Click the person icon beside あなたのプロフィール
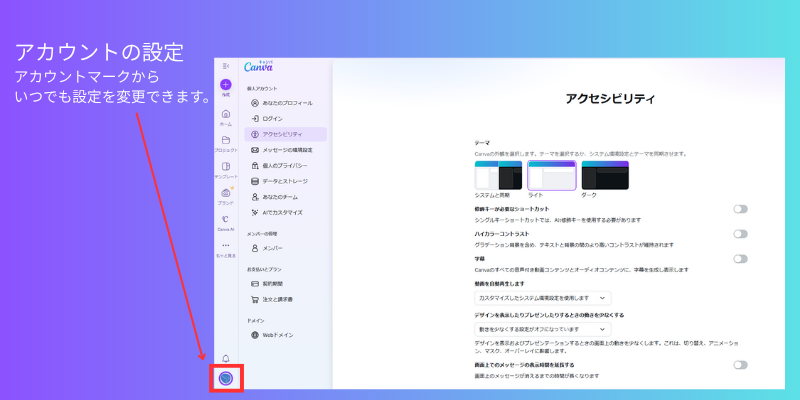Viewport: 800px width, 400px height. click(x=255, y=103)
